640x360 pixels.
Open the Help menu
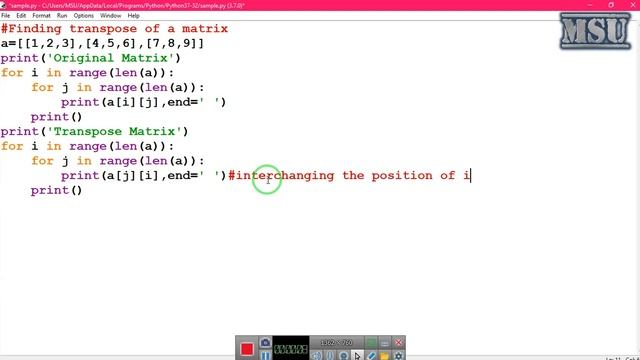pos(133,16)
